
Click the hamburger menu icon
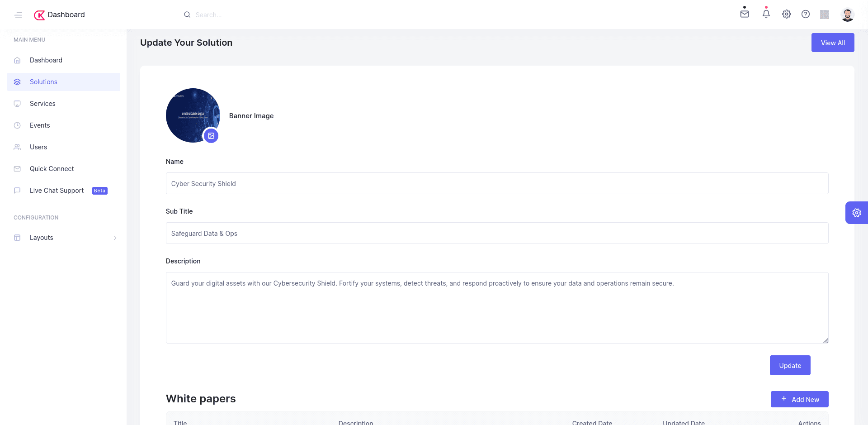coord(18,15)
